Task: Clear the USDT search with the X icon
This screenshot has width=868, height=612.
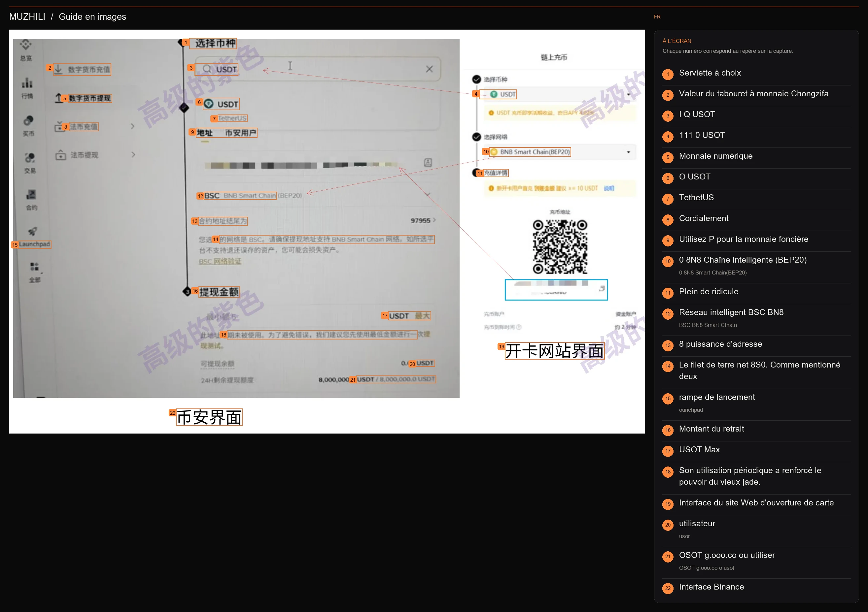Action: [429, 69]
